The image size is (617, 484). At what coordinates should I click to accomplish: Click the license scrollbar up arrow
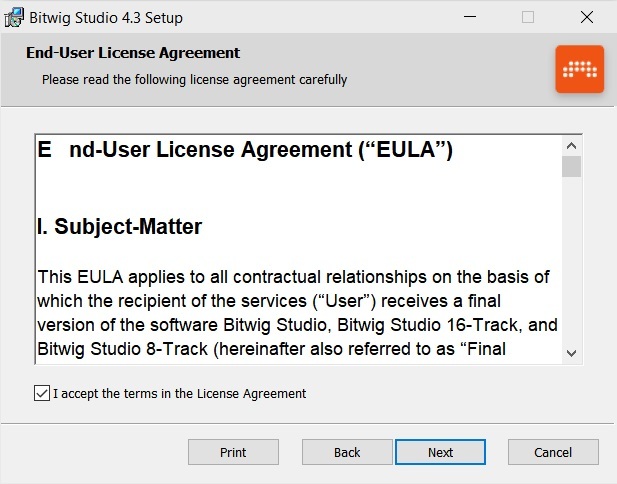pyautogui.click(x=571, y=145)
